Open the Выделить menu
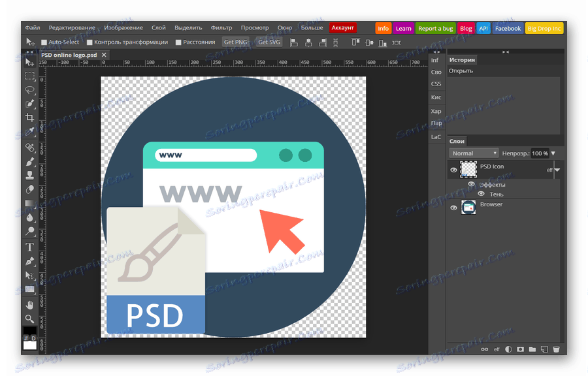 point(188,27)
